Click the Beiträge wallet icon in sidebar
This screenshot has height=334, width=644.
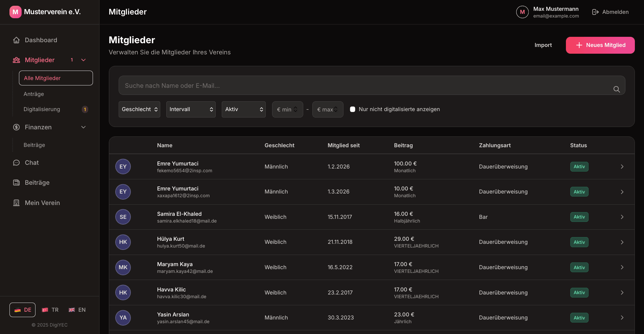pyautogui.click(x=16, y=183)
